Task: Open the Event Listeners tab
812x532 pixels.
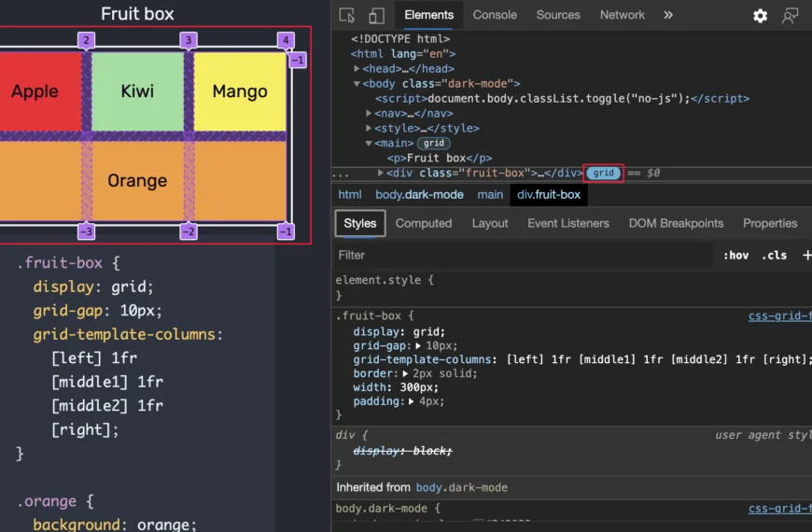Action: (568, 223)
